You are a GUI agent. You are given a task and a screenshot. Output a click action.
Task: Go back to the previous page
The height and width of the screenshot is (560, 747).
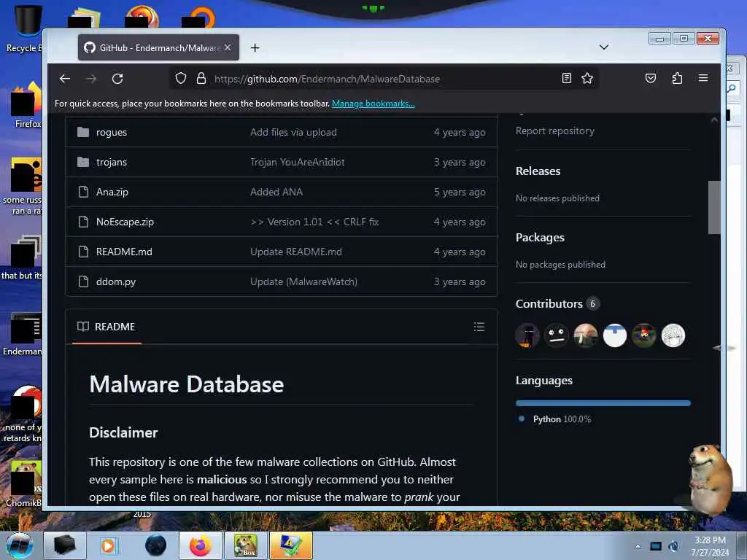pos(65,79)
